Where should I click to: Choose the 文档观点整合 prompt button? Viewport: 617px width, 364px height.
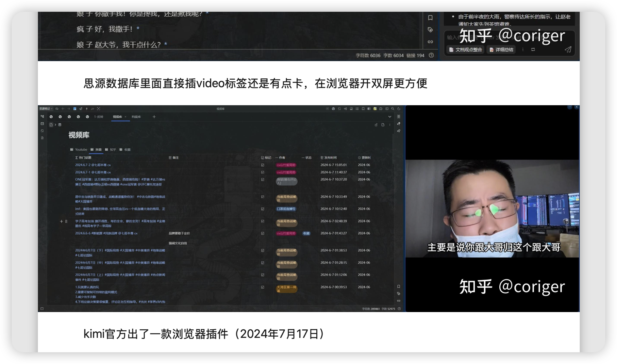466,50
